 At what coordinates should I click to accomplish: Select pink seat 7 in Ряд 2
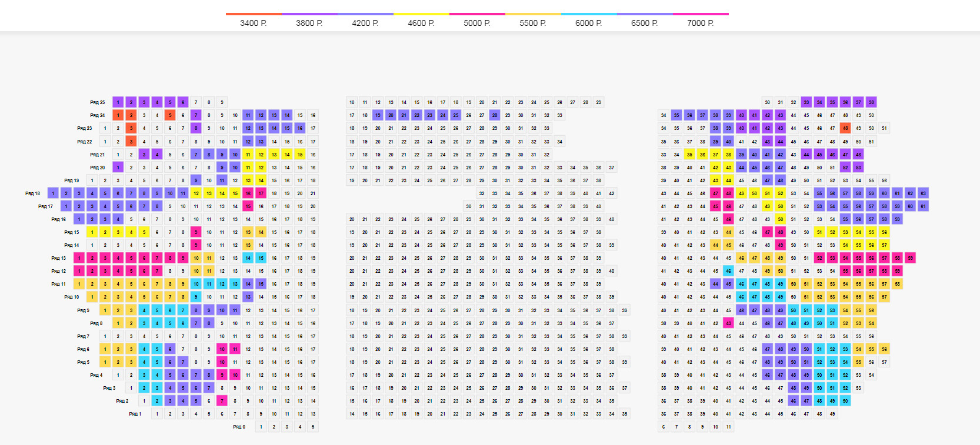pyautogui.click(x=222, y=401)
